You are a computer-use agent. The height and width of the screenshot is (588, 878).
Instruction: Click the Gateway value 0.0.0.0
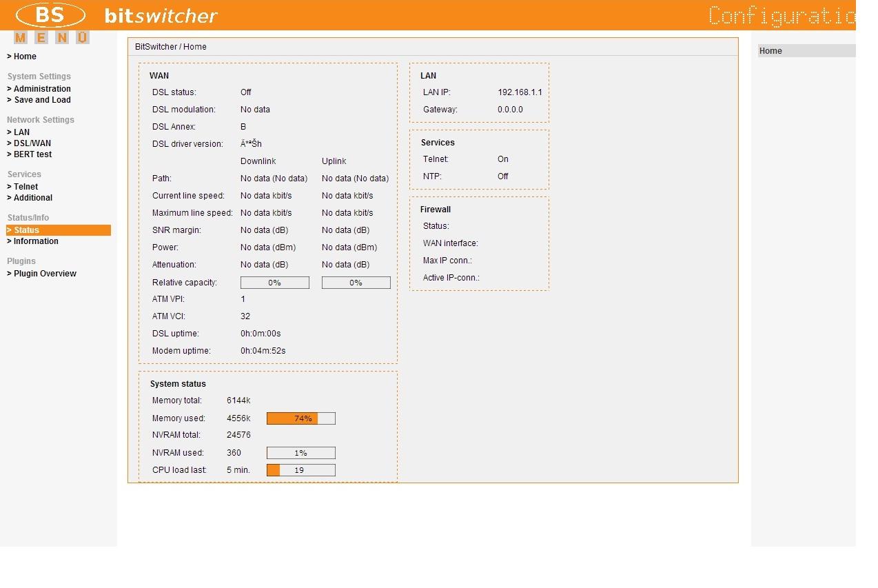point(510,110)
